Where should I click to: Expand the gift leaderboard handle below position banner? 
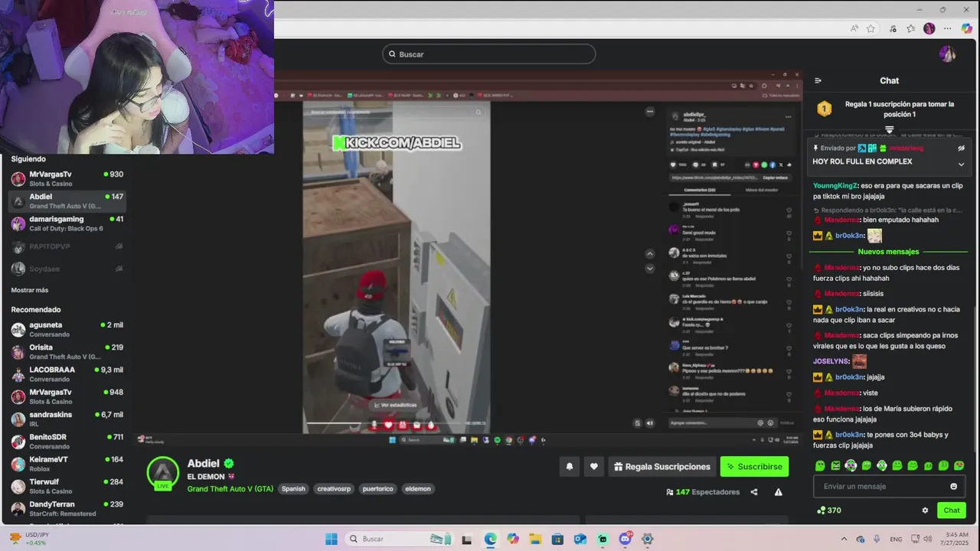(x=889, y=129)
